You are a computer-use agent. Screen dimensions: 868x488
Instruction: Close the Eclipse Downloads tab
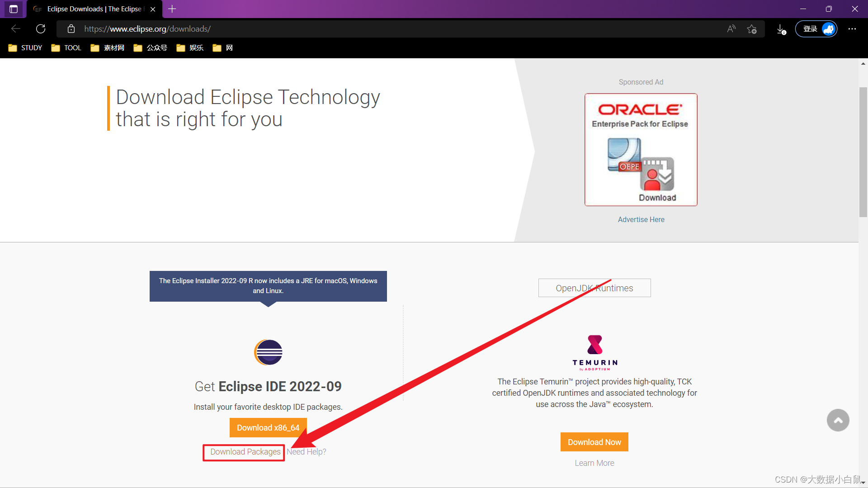[x=153, y=9]
